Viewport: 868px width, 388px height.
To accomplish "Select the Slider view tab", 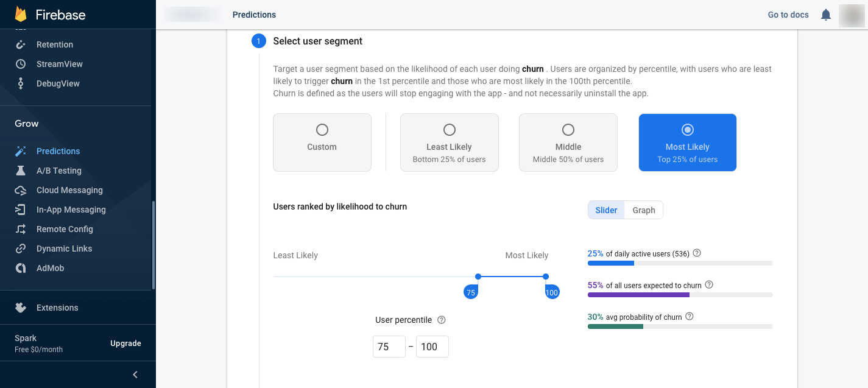I will pyautogui.click(x=606, y=210).
